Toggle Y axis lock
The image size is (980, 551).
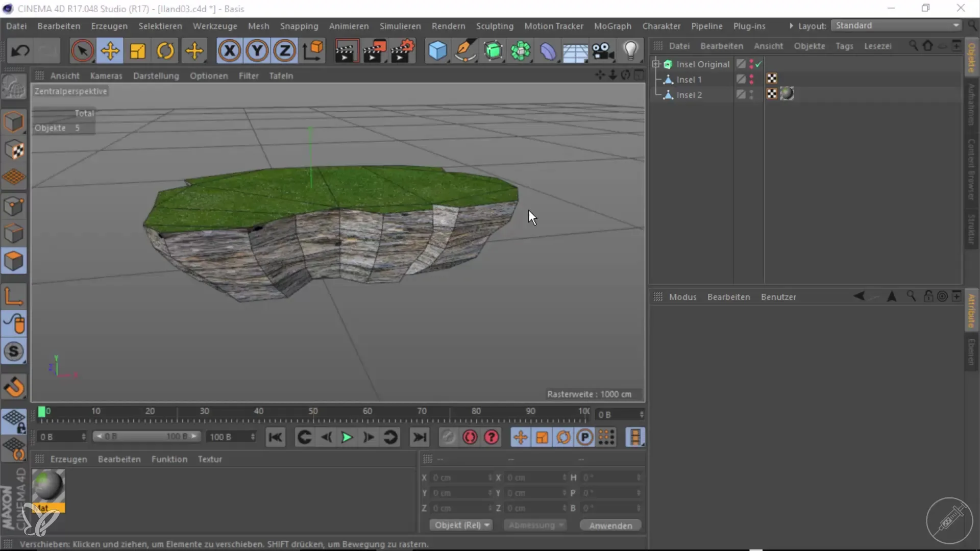coord(257,51)
